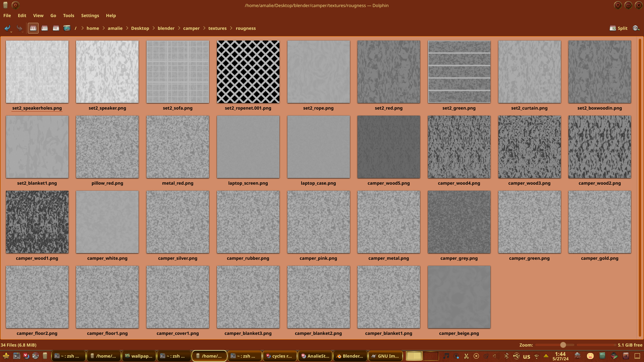Adjust the Zoom slider handle
644x362 pixels.
[x=563, y=345]
